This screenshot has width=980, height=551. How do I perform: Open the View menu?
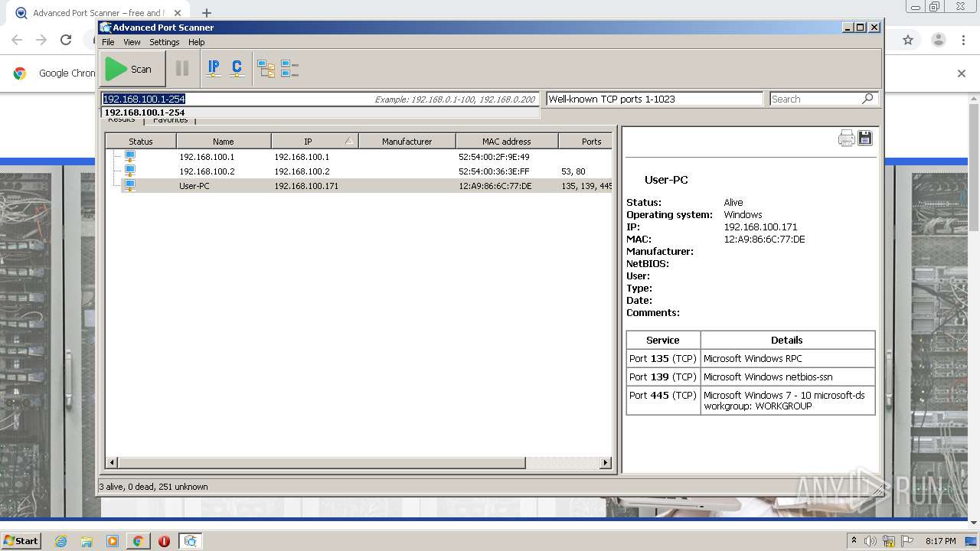coord(132,42)
